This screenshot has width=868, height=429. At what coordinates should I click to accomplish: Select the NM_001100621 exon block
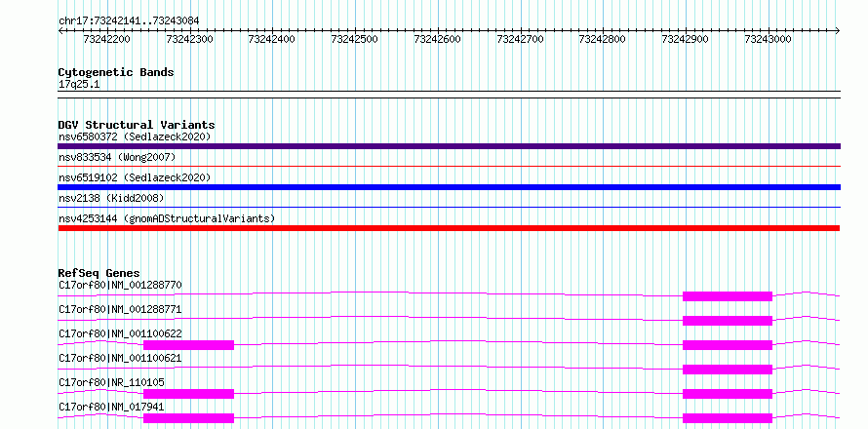point(728,370)
